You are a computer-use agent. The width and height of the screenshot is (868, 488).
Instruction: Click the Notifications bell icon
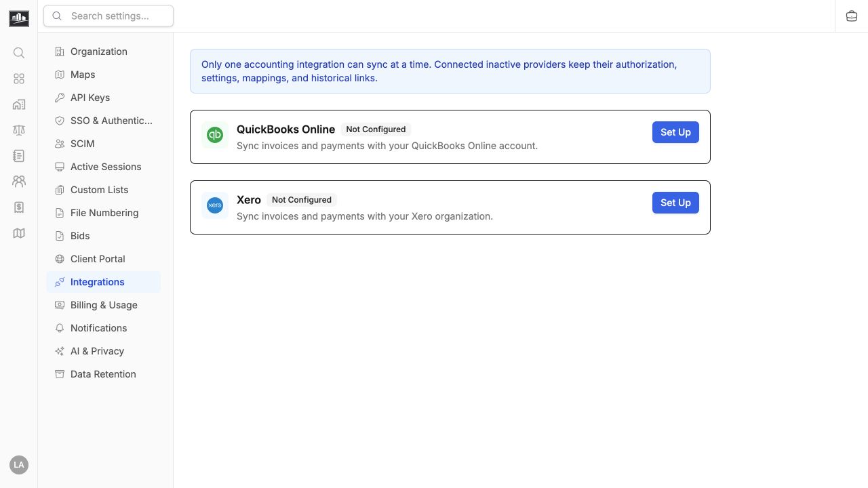pos(60,328)
